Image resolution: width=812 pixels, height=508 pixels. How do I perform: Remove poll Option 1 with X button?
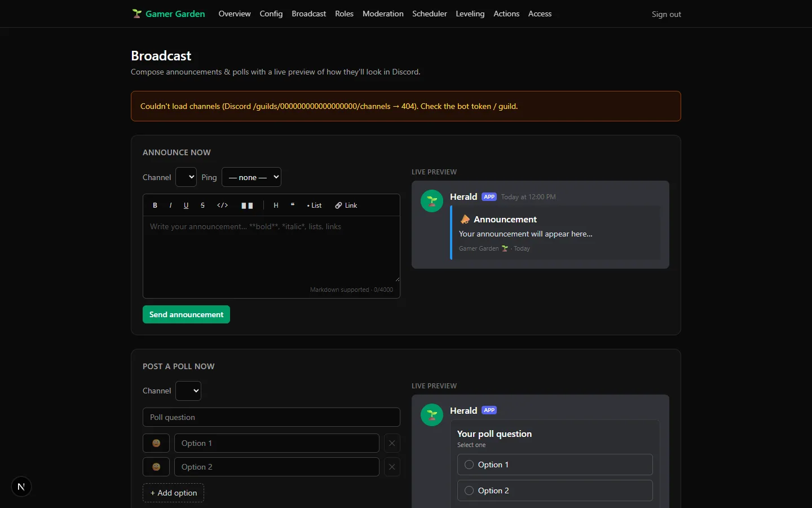click(392, 443)
